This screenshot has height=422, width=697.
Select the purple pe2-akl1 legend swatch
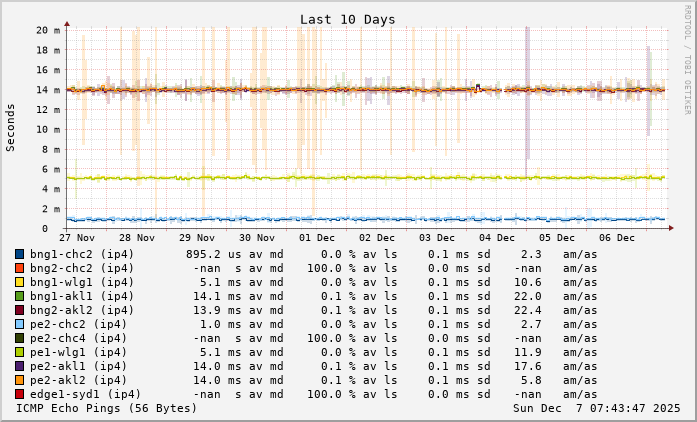coord(19,366)
